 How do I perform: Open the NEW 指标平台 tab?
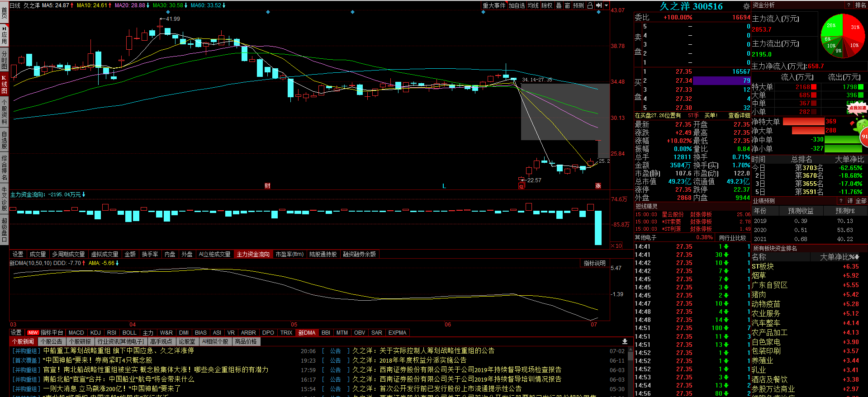(45, 332)
